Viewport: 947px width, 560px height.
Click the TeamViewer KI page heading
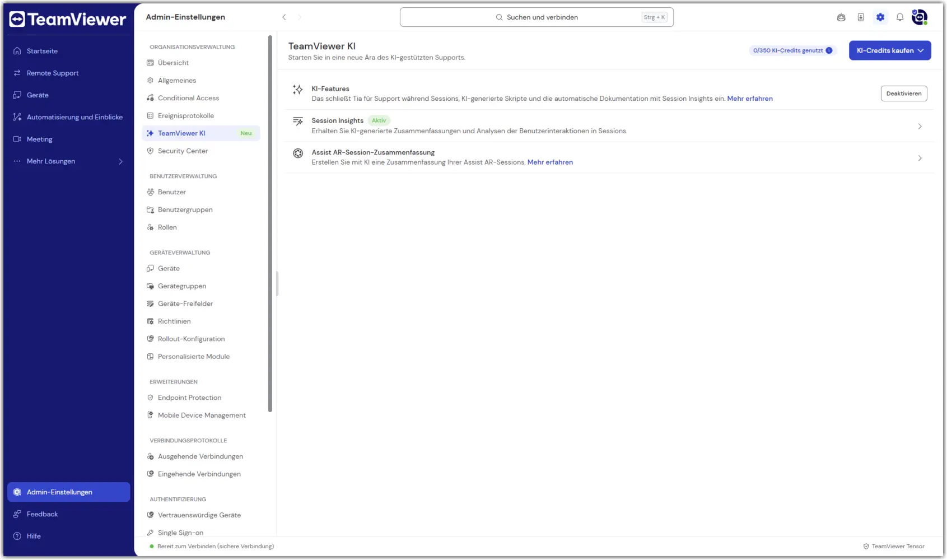[322, 46]
